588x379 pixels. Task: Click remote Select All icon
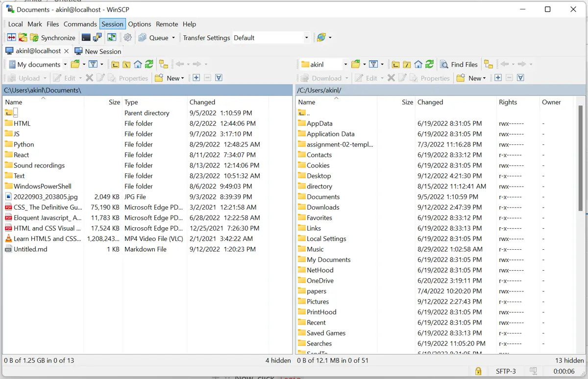point(520,78)
